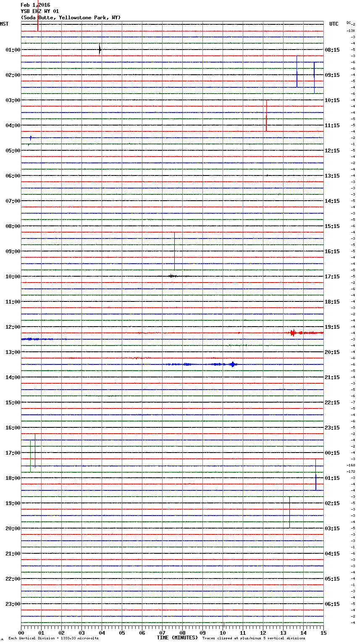The height and width of the screenshot is (644, 357).
Task: Click the black spike on the 01:00 trace
Action: click(x=100, y=50)
